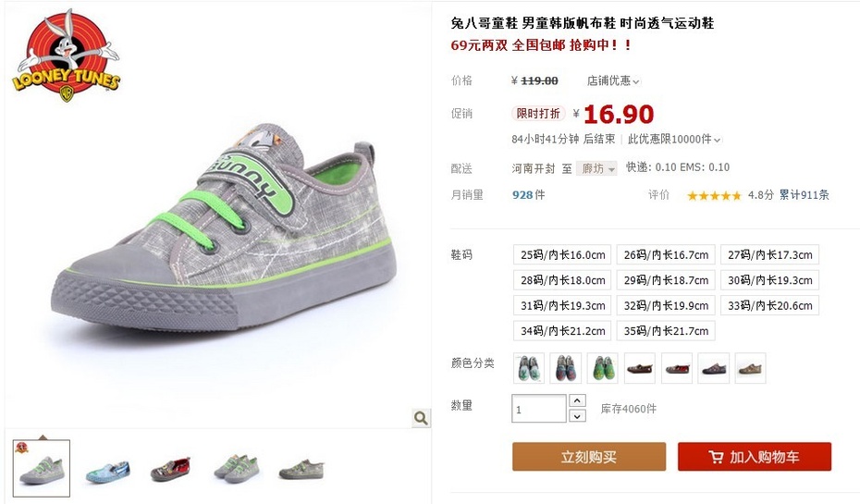Select size 30码/内长19.3cm

(x=769, y=280)
